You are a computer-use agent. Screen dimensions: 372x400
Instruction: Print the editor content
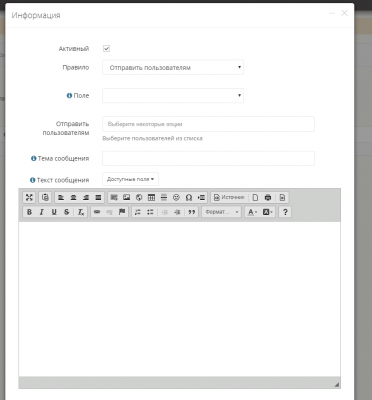pyautogui.click(x=268, y=197)
